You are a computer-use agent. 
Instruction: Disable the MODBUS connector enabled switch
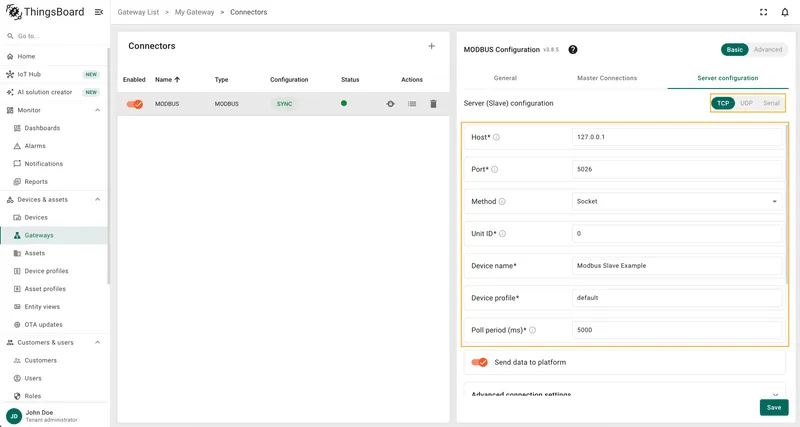pos(135,104)
